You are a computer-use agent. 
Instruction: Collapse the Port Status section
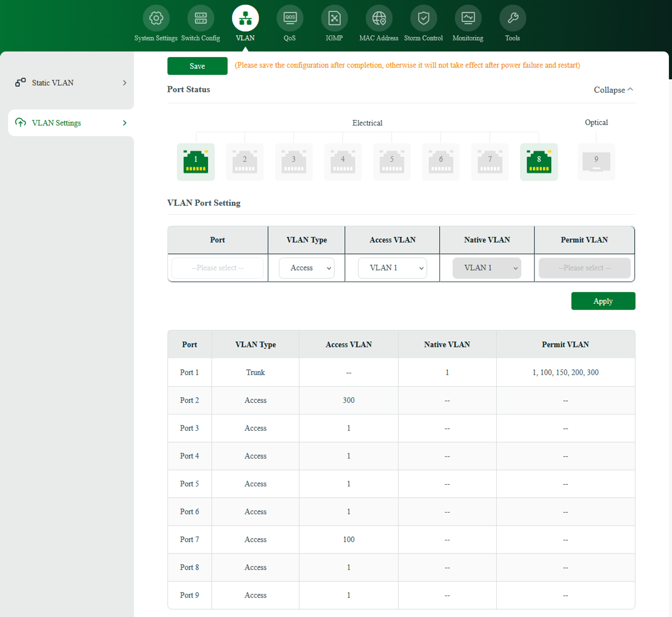pos(613,90)
